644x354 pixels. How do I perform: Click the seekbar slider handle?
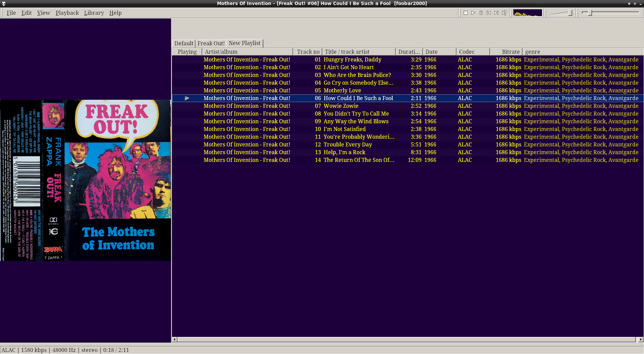tap(590, 13)
